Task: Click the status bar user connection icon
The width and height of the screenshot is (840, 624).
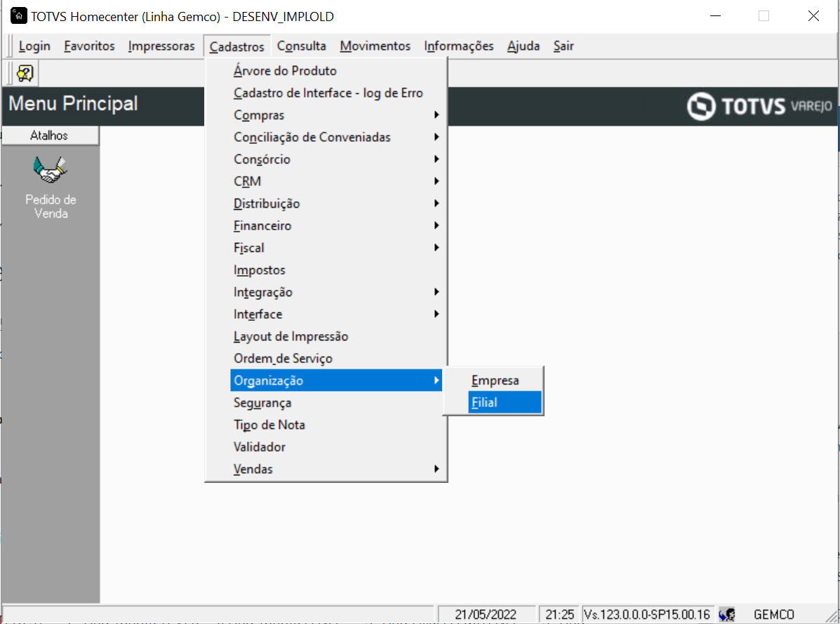Action: tap(727, 614)
